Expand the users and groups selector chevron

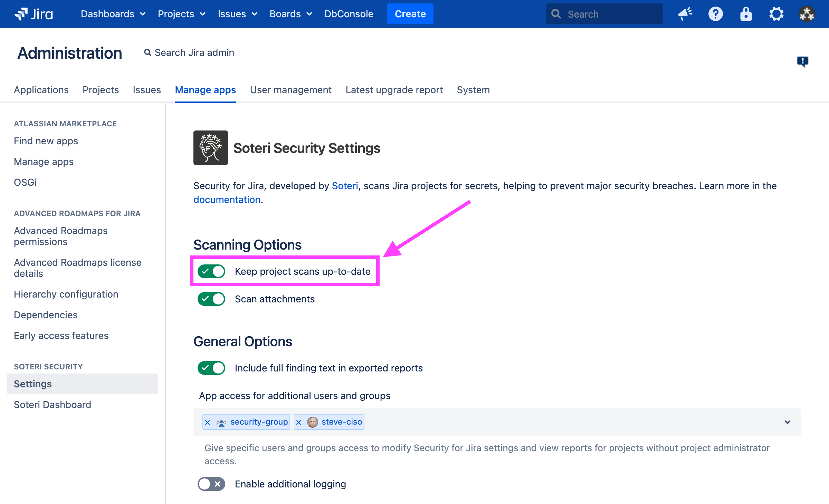(788, 422)
